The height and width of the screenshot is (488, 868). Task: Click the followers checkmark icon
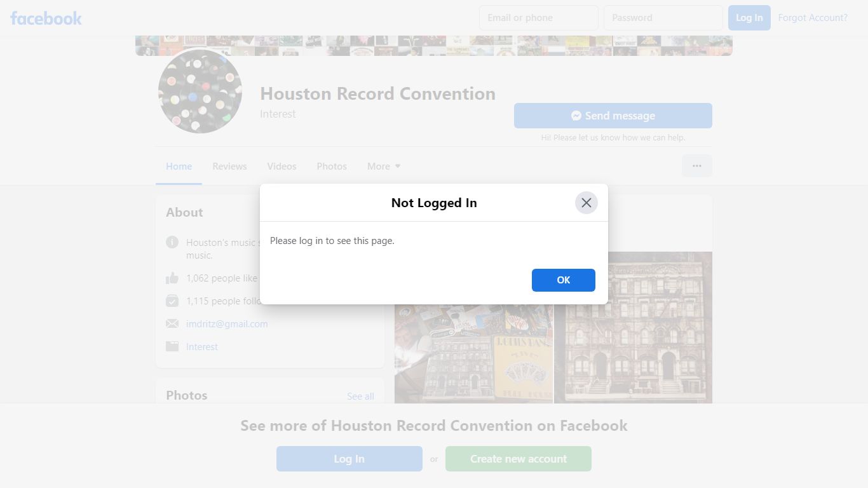pyautogui.click(x=172, y=301)
